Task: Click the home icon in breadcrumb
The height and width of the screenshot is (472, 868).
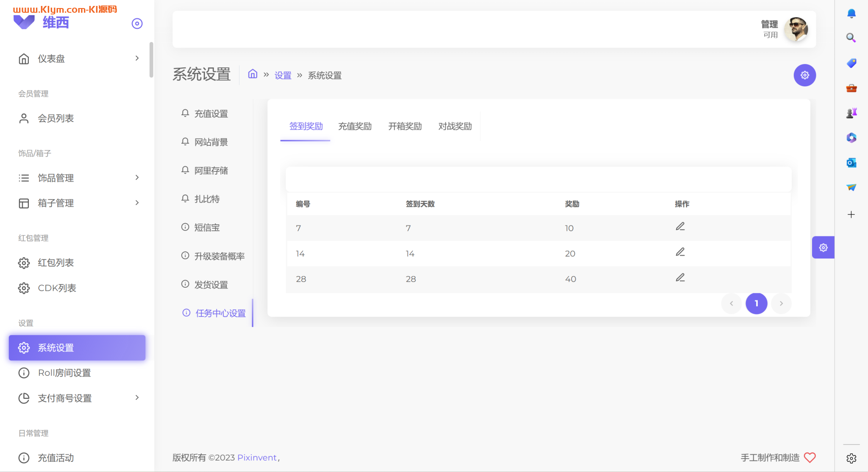Action: pyautogui.click(x=253, y=74)
